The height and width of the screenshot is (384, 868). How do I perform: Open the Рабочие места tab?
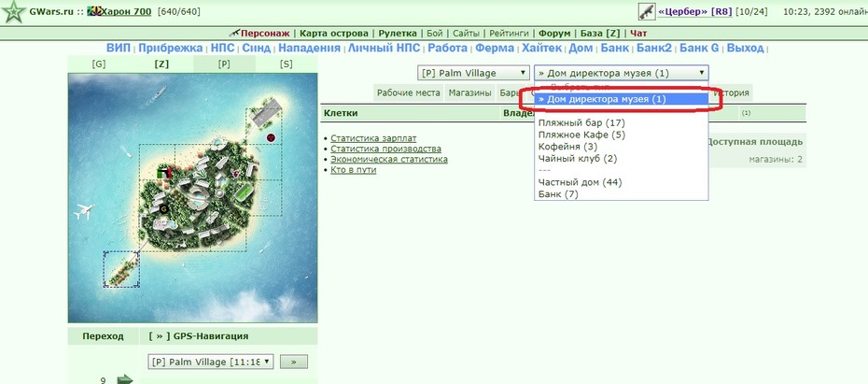(x=409, y=93)
